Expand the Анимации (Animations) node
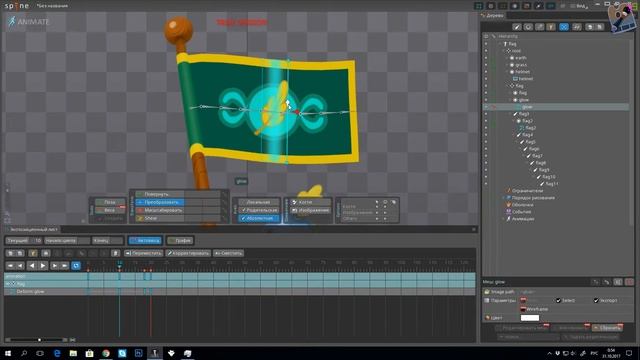Screen dimensions: 640x360 [x=504, y=219]
